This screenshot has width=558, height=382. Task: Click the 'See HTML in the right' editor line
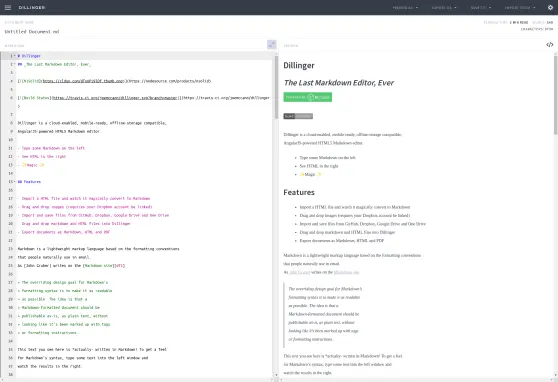click(42, 157)
